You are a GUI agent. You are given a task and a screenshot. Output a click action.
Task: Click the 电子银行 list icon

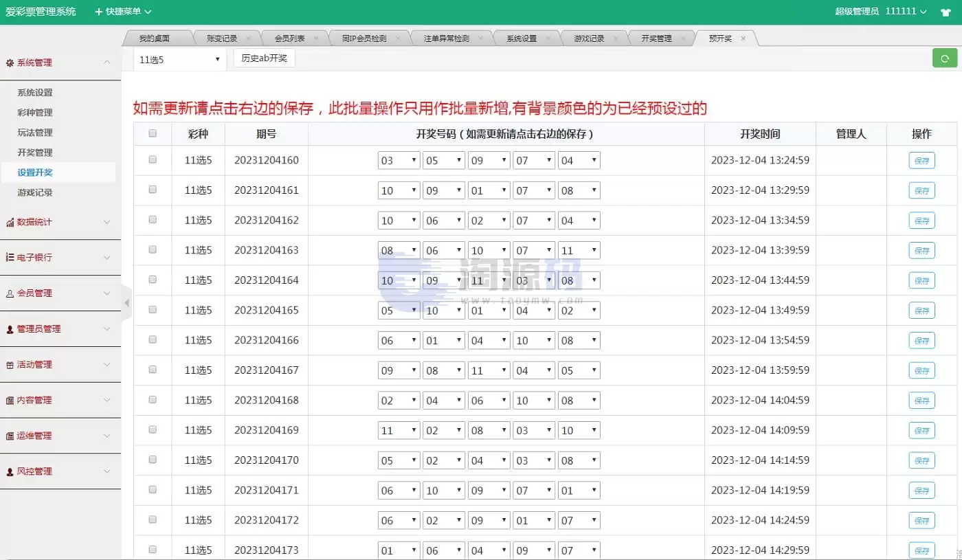10,258
